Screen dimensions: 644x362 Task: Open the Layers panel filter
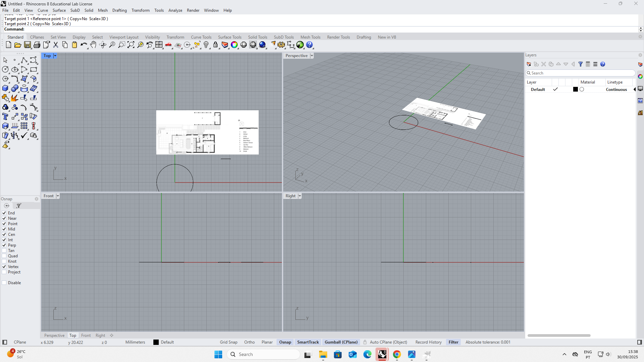pos(581,64)
